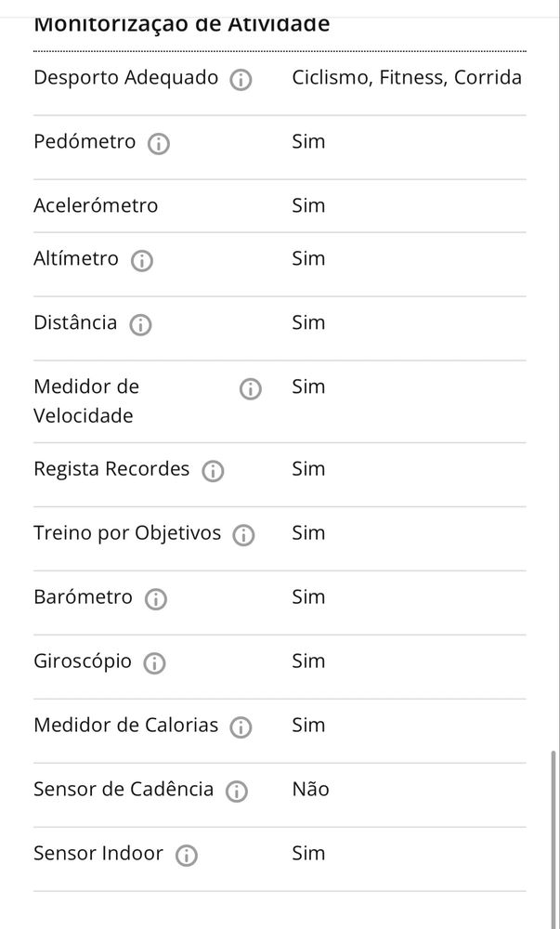Open Sensor Indoor info icon
Screen dimensions: 560x929
[x=187, y=856]
